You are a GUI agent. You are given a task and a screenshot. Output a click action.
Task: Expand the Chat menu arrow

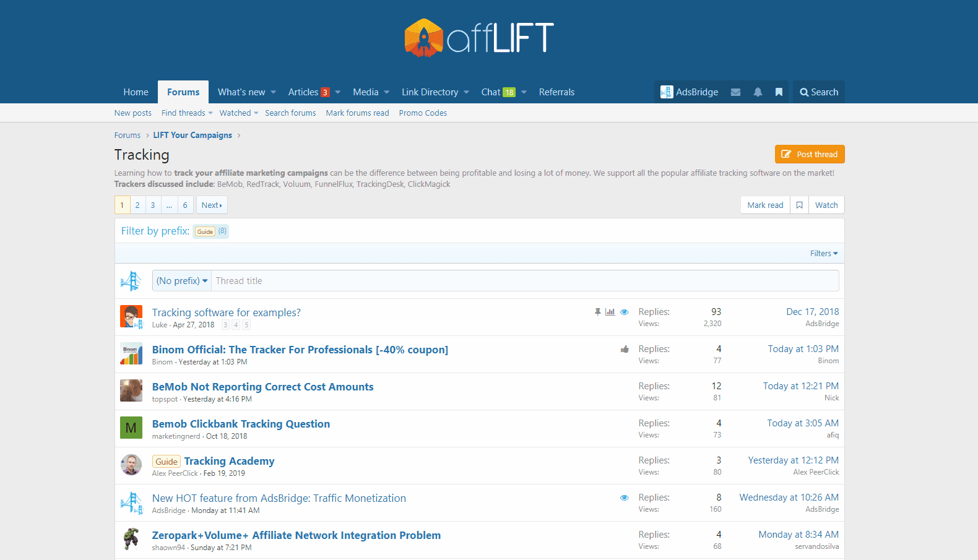pyautogui.click(x=524, y=92)
